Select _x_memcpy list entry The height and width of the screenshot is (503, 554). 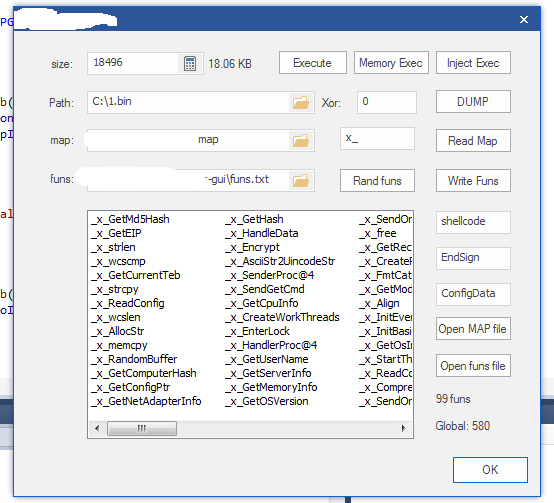click(119, 345)
